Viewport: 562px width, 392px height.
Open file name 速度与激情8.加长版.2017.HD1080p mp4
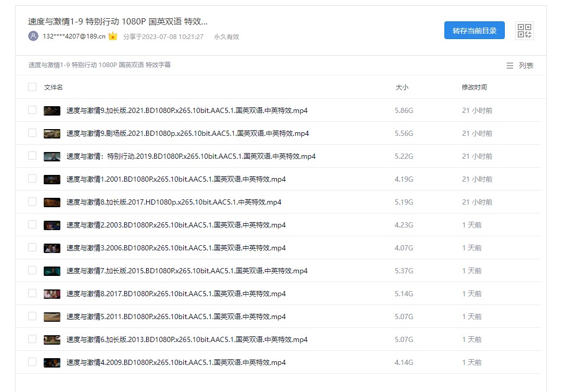[x=174, y=203]
